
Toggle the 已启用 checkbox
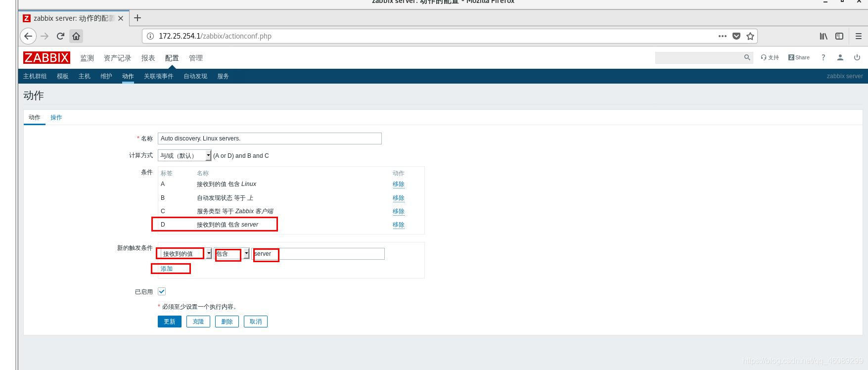tap(162, 291)
